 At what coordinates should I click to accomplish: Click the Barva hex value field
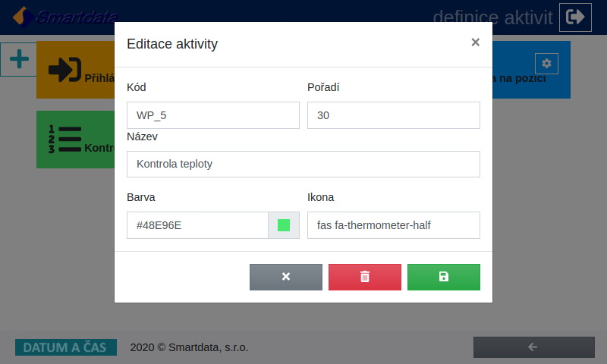(x=197, y=225)
